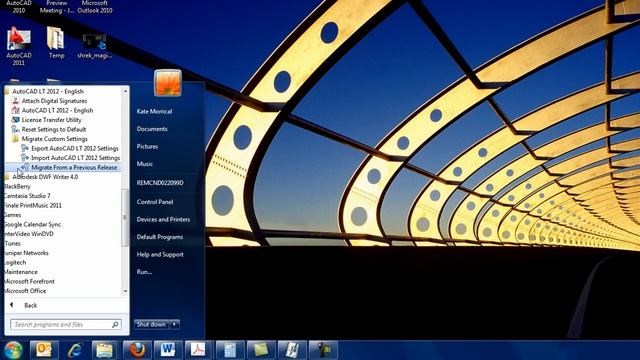Click Search programs and files box

(65, 324)
